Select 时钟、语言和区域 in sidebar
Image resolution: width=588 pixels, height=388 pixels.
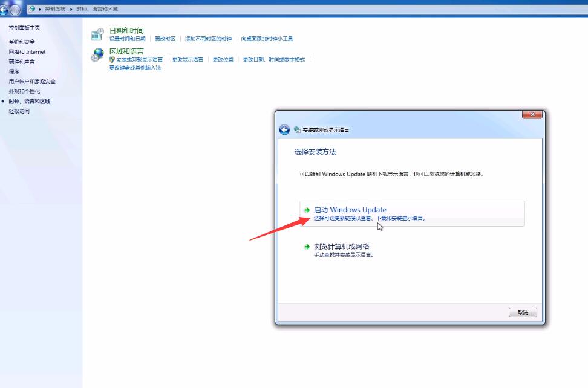[29, 101]
